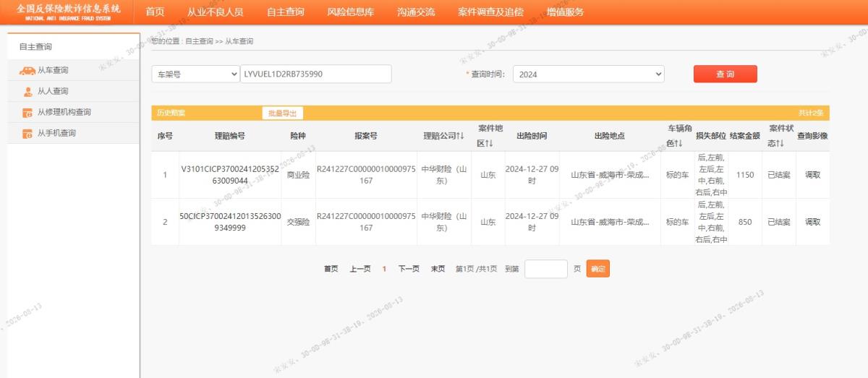Click the car icon beside 从车查询
The width and height of the screenshot is (868, 378).
tap(27, 71)
